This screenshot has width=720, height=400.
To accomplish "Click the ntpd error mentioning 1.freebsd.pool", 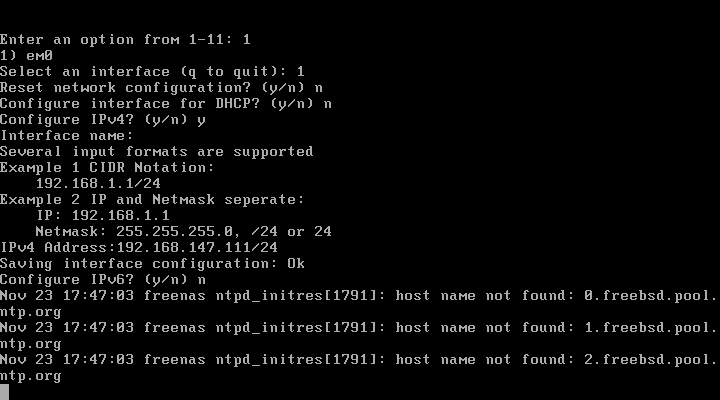I will 358,328.
